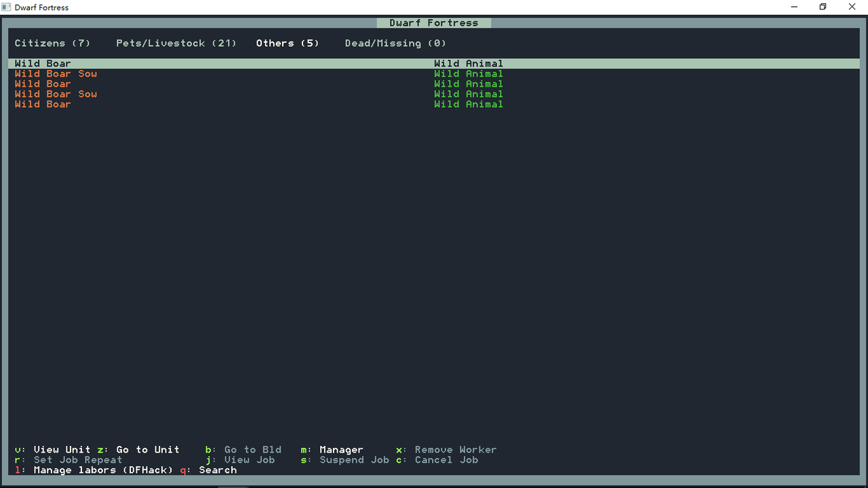Click the Go to Unit command

pyautogui.click(x=138, y=450)
